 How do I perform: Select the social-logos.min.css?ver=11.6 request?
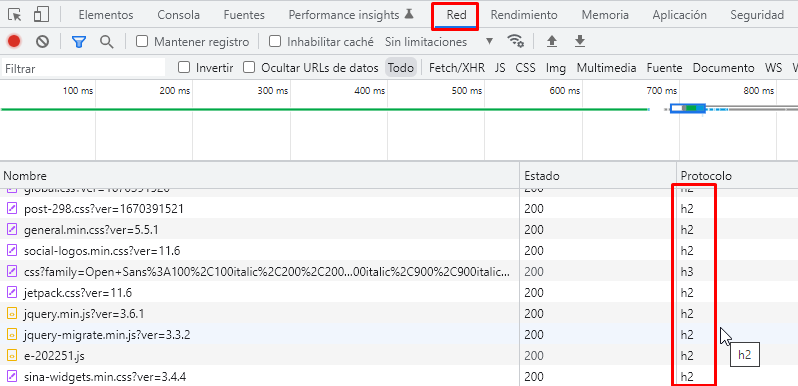[x=102, y=251]
